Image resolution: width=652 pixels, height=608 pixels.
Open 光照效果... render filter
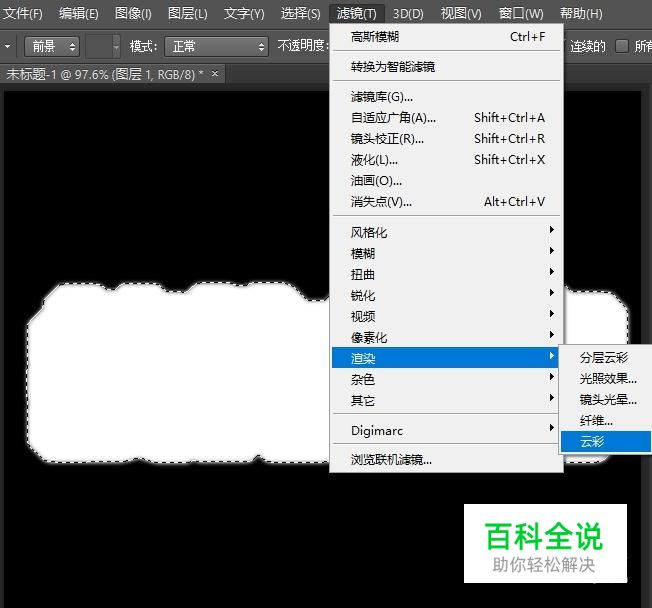pos(606,378)
